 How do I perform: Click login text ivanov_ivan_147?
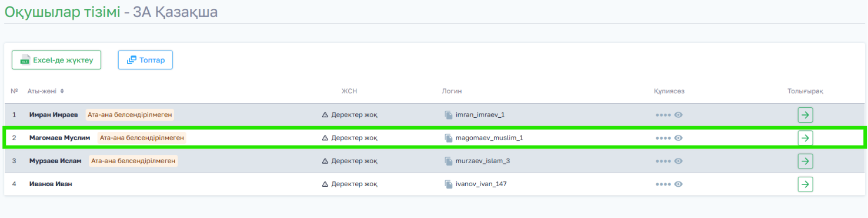[x=481, y=184]
